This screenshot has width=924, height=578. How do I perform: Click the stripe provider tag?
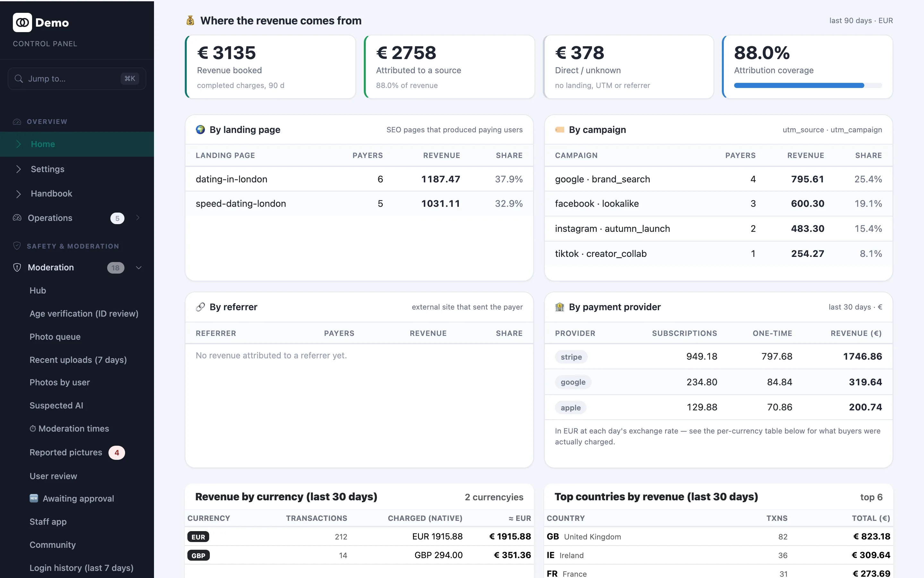click(x=571, y=357)
